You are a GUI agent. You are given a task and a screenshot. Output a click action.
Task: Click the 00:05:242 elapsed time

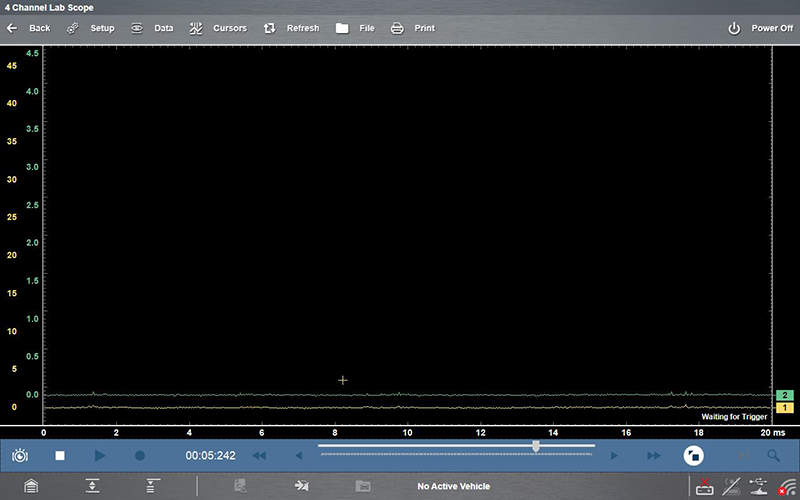coord(210,455)
